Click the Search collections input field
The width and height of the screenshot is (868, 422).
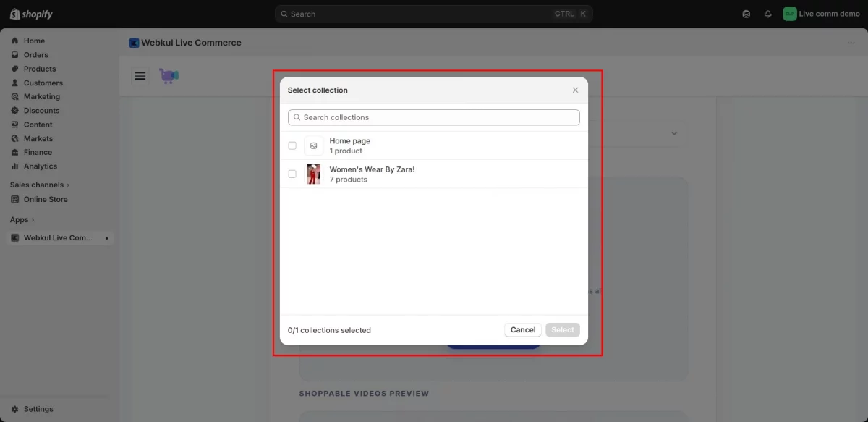[x=434, y=117]
